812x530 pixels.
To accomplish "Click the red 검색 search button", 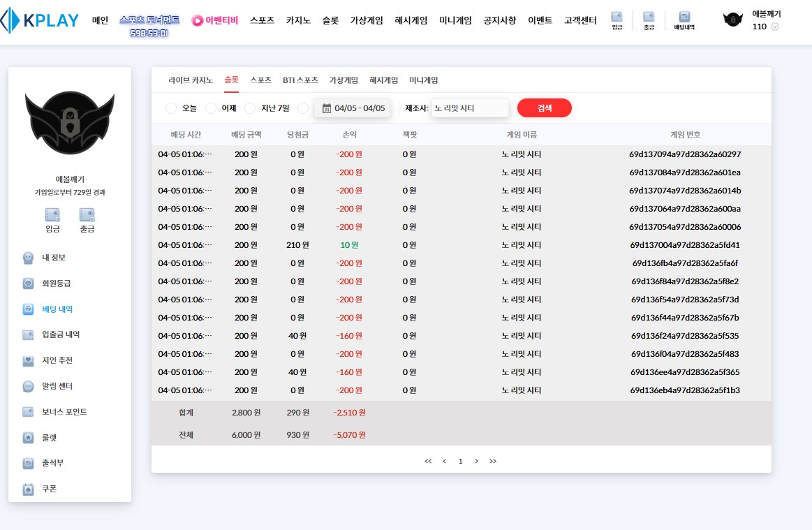I will 544,108.
